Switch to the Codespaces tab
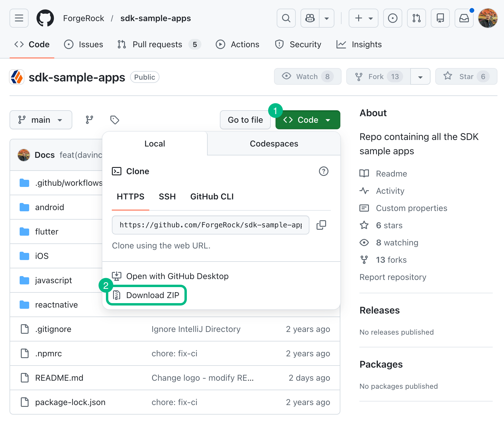Image resolution: width=504 pixels, height=422 pixels. click(273, 144)
